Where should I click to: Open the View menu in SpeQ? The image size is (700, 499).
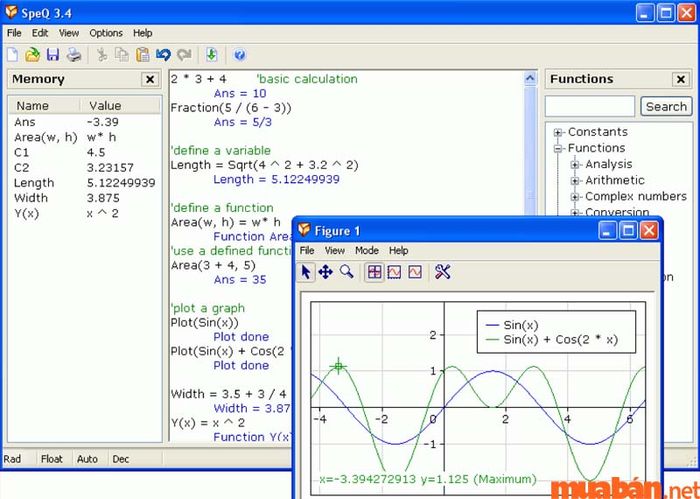click(69, 33)
